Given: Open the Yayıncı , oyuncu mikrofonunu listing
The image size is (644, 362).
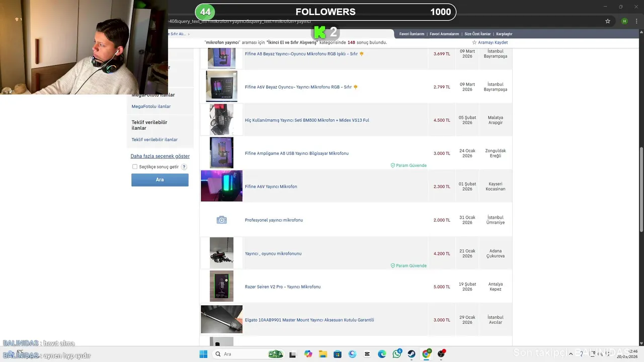Looking at the screenshot, I should point(273,253).
